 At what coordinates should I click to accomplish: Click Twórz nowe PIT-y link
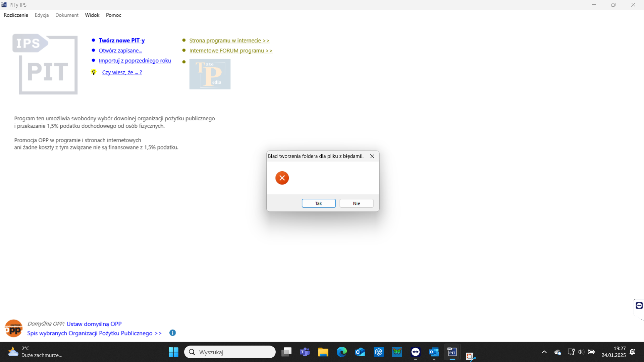point(121,41)
